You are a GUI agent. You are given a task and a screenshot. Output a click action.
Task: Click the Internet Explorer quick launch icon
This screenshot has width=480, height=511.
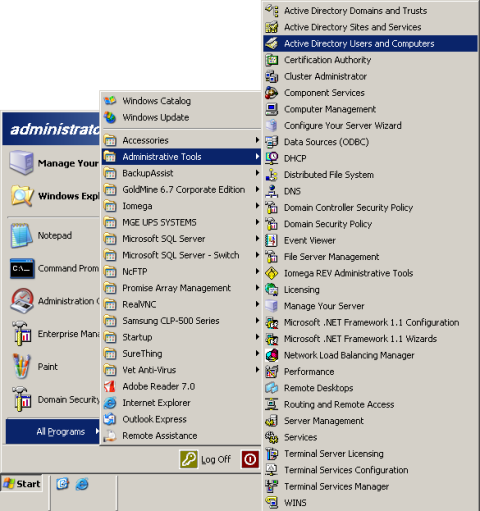pos(82,484)
